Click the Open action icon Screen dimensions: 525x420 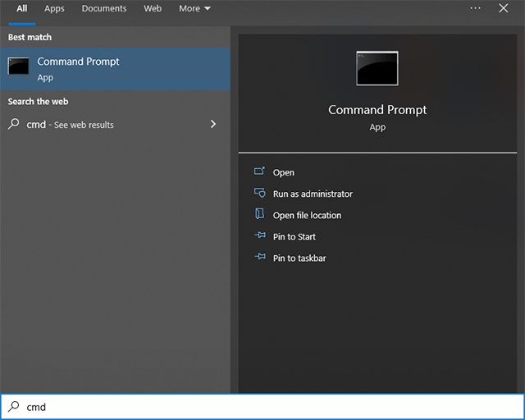coord(259,171)
